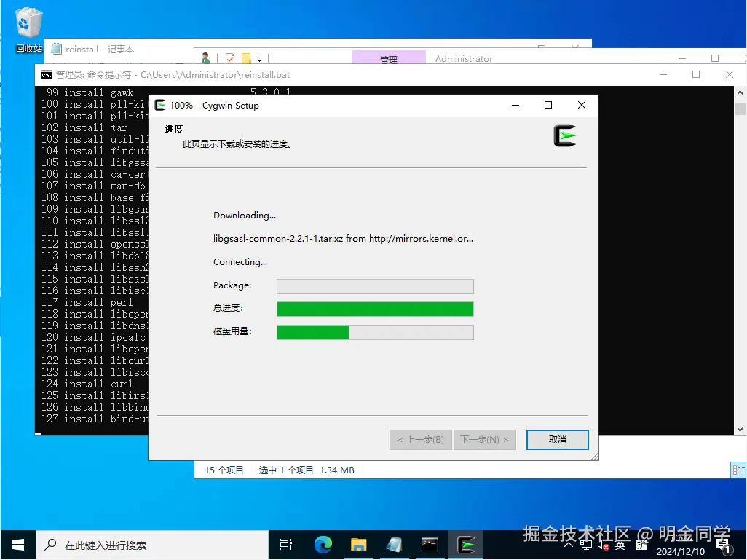The height and width of the screenshot is (560, 747).
Task: Open File Explorer from the taskbar
Action: point(358,544)
